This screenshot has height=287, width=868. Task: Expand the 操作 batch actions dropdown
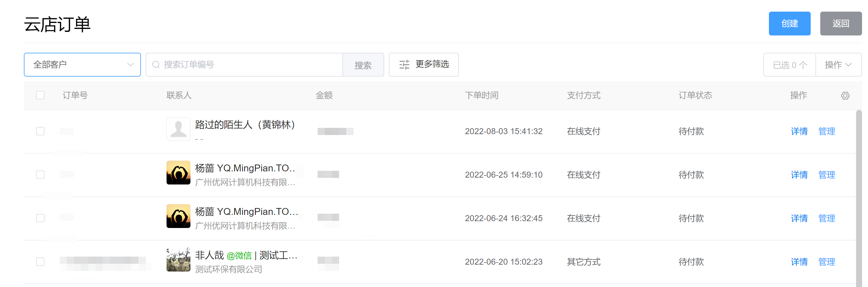point(838,65)
